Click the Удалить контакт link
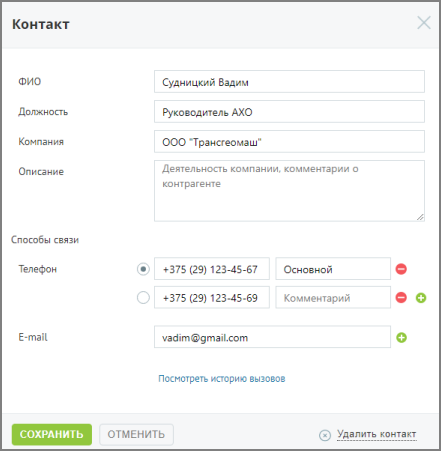The height and width of the screenshot is (451, 441). point(376,434)
